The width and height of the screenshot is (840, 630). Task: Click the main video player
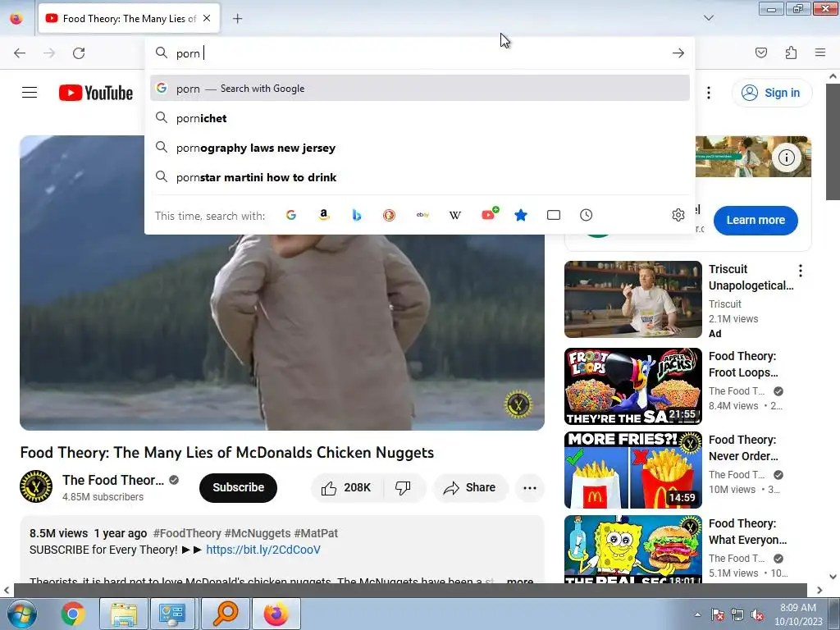tap(282, 332)
